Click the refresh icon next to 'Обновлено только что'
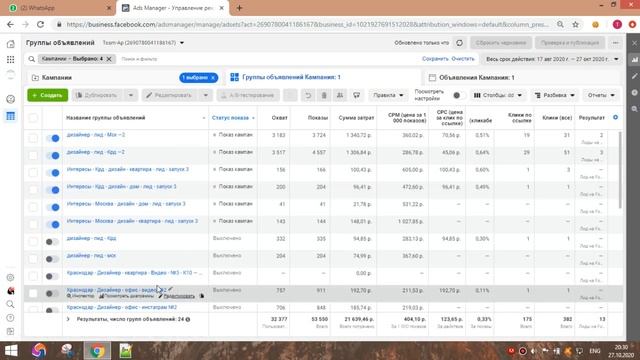Image resolution: width=640 pixels, height=360 pixels. click(460, 43)
